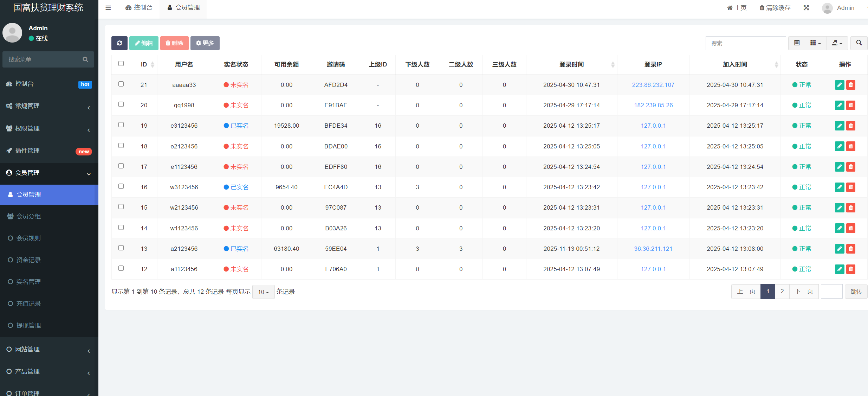Open the page size 10 dropdown
Screen dimensions: 868x396
click(x=263, y=292)
